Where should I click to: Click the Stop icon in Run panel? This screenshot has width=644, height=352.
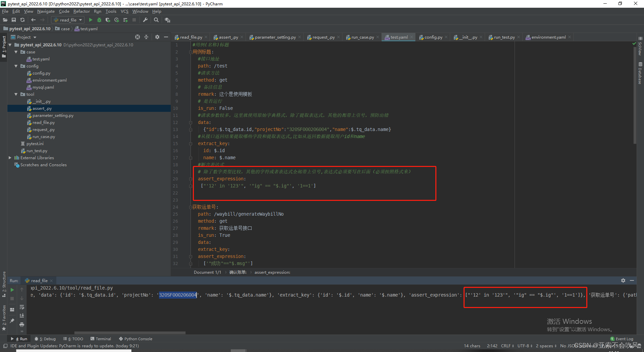(12, 299)
